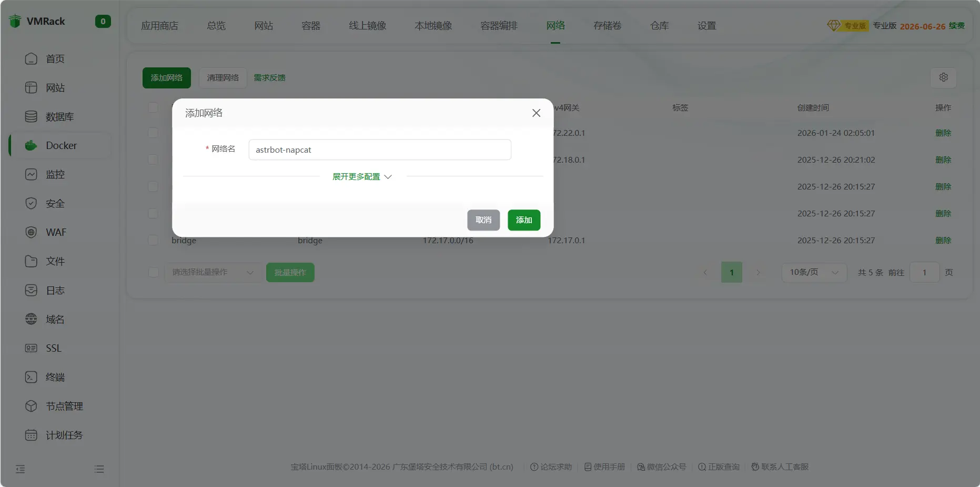Switch to the 存储卷 tab

coord(607,25)
